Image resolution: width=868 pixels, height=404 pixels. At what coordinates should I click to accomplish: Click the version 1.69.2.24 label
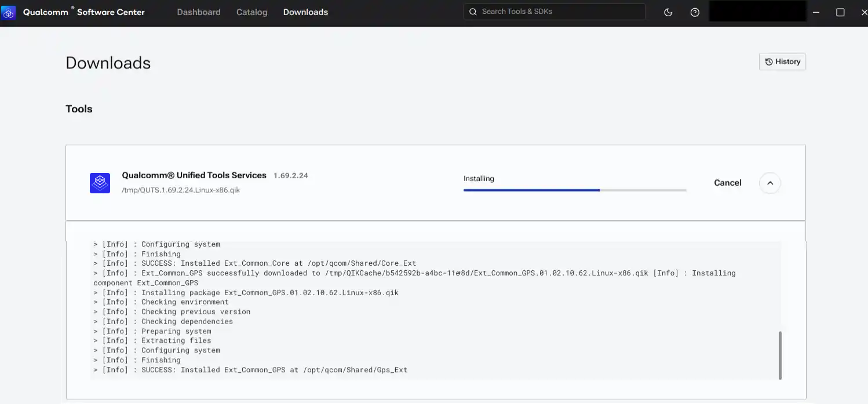(x=291, y=175)
